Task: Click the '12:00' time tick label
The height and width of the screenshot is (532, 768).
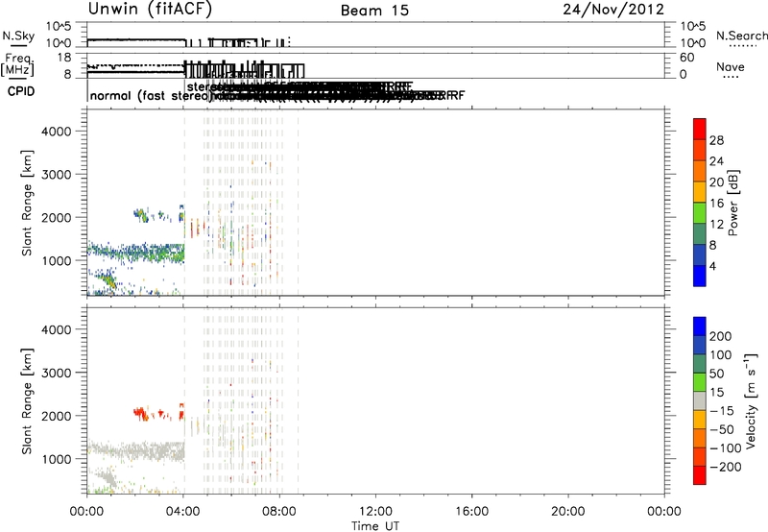Action: (x=375, y=512)
